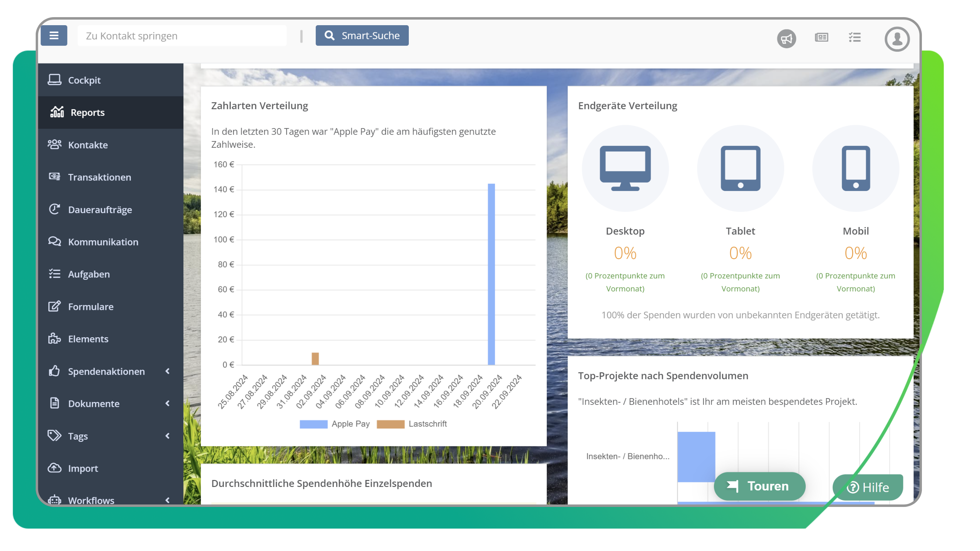
Task: Click the tall blue Apple Pay bar
Action: point(491,274)
